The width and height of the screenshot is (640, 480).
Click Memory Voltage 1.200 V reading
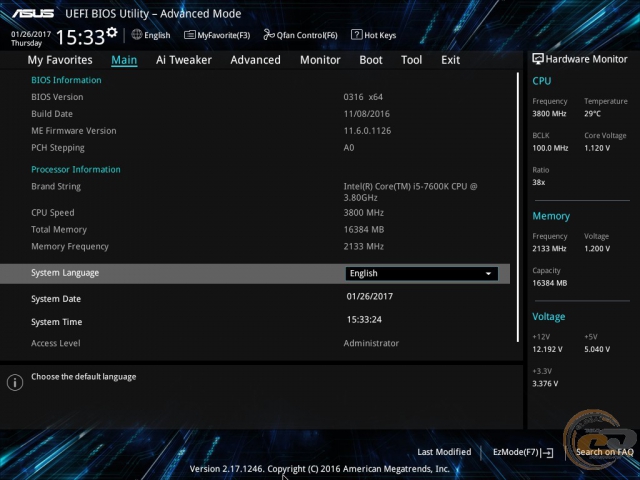(x=597, y=249)
